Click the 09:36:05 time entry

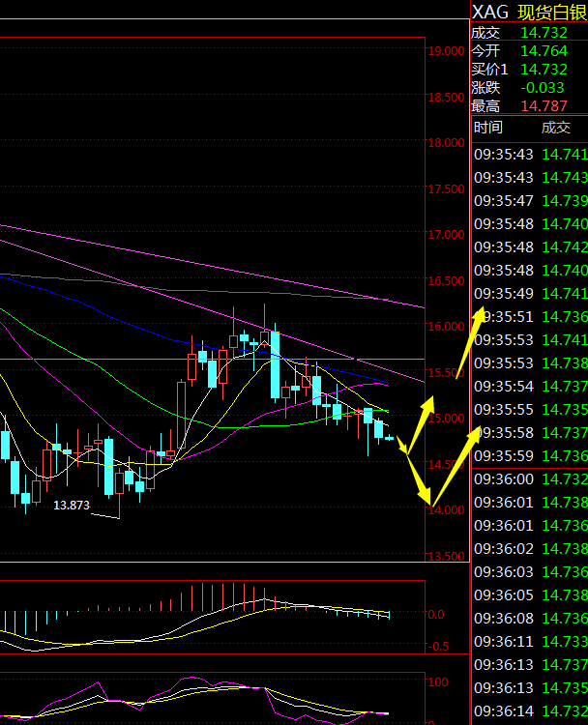pyautogui.click(x=503, y=595)
